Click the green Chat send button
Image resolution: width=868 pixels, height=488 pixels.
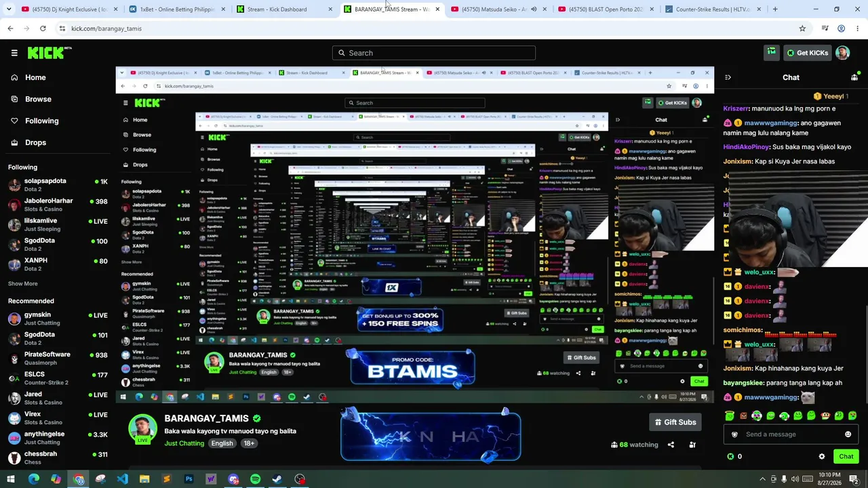click(846, 456)
